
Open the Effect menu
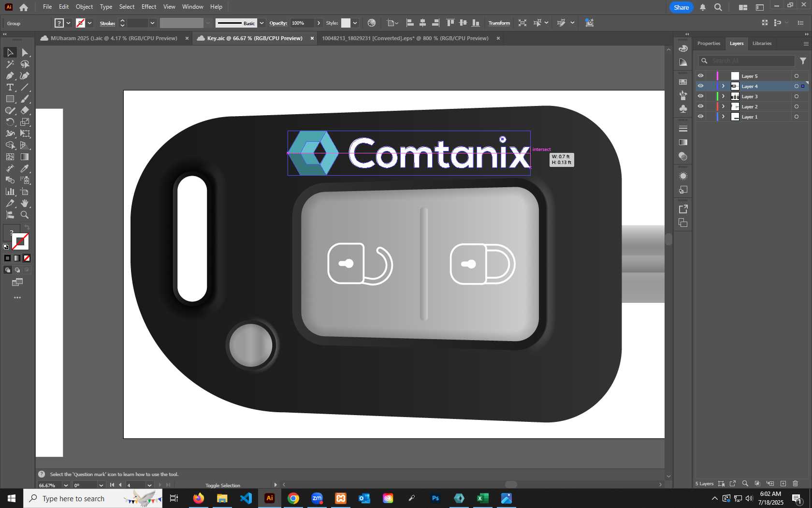(x=149, y=7)
